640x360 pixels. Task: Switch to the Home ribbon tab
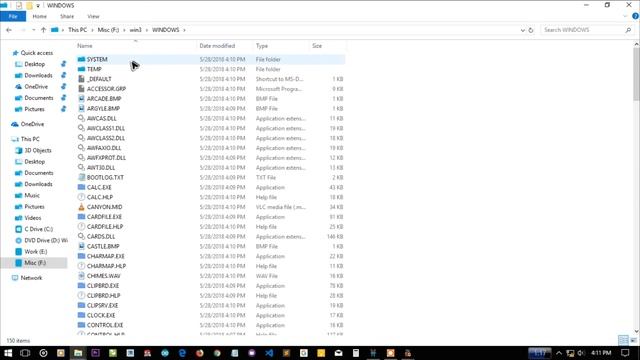point(40,16)
